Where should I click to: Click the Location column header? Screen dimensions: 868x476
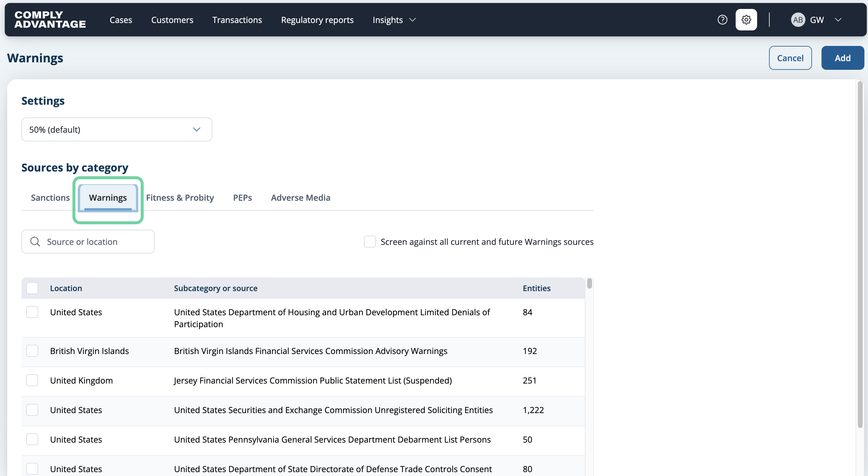(x=66, y=288)
